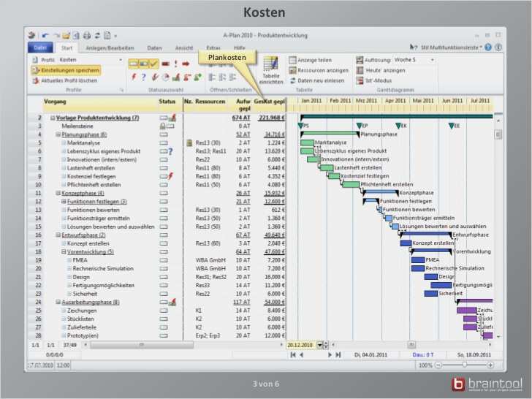
Task: Click the print icon in the quick access toolbar
Action: tap(86, 34)
